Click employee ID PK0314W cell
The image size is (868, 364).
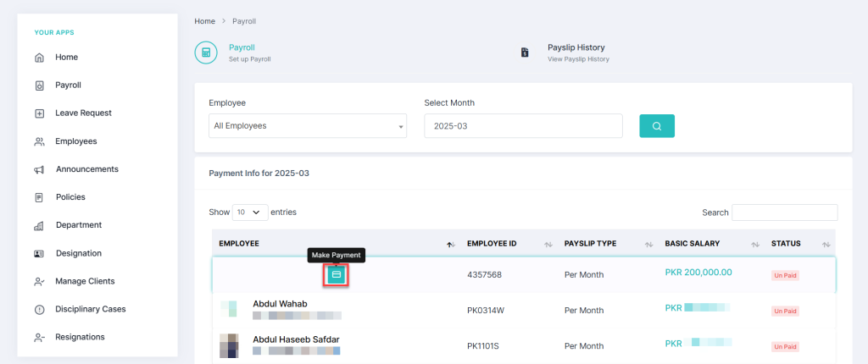[486, 311]
